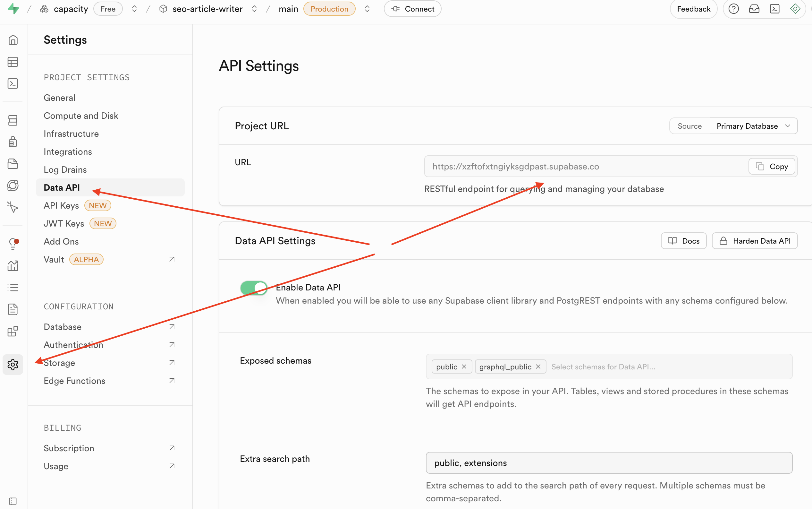This screenshot has width=812, height=509.
Task: Click the seo-article-writer project name
Action: click(x=207, y=9)
